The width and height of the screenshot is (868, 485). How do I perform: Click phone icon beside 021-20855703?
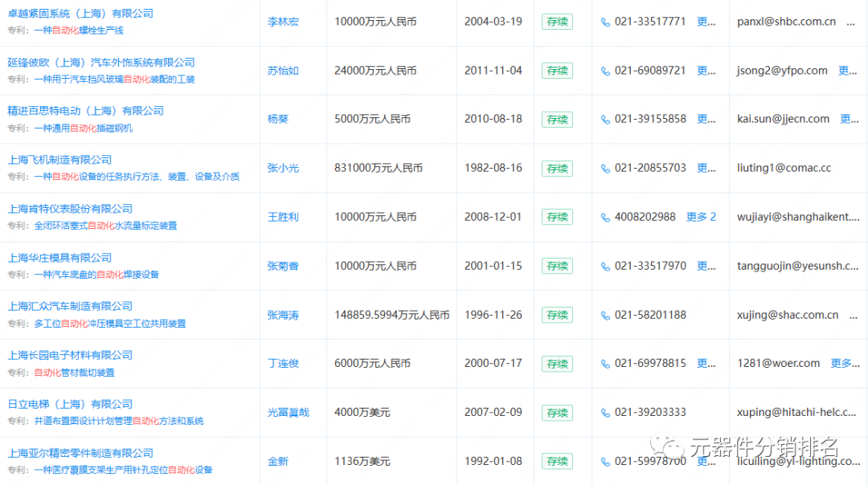point(605,169)
